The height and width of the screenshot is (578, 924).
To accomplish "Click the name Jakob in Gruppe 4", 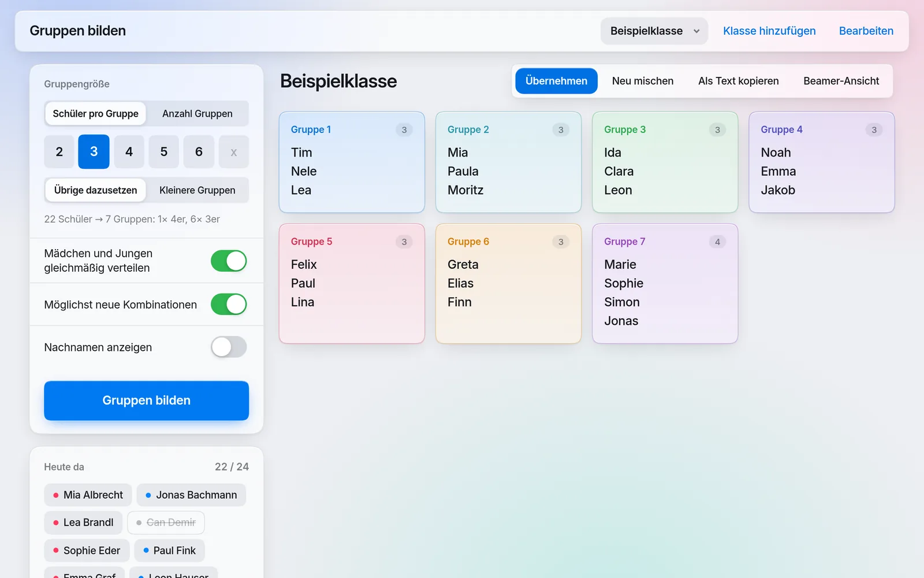I will point(778,190).
